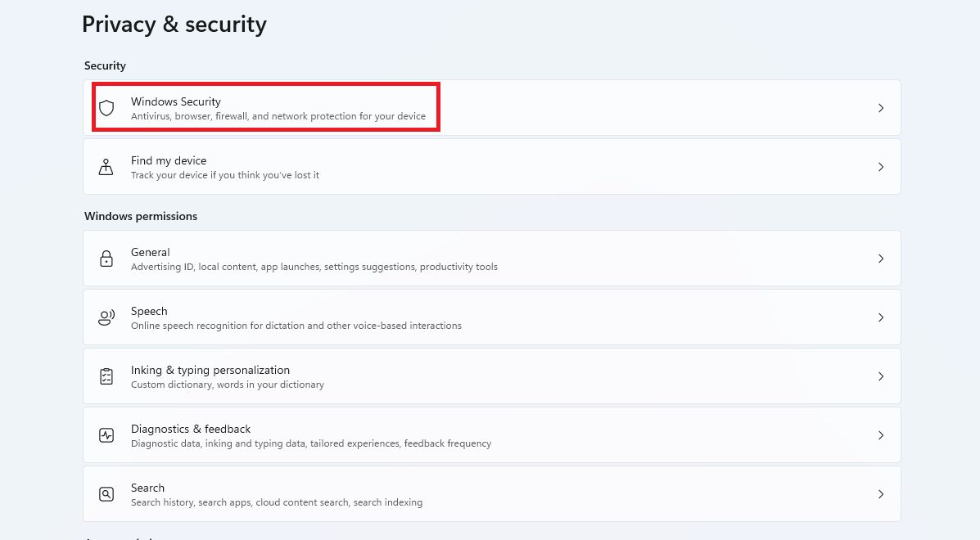Image resolution: width=980 pixels, height=540 pixels.
Task: Click the General padlock icon
Action: [x=106, y=259]
